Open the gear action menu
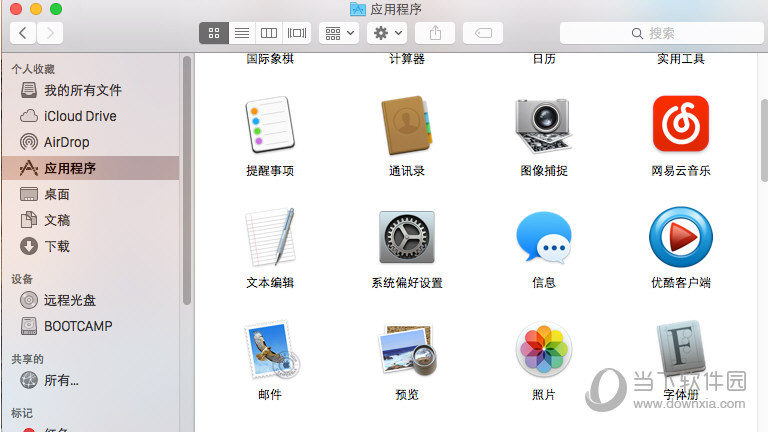 coord(387,33)
